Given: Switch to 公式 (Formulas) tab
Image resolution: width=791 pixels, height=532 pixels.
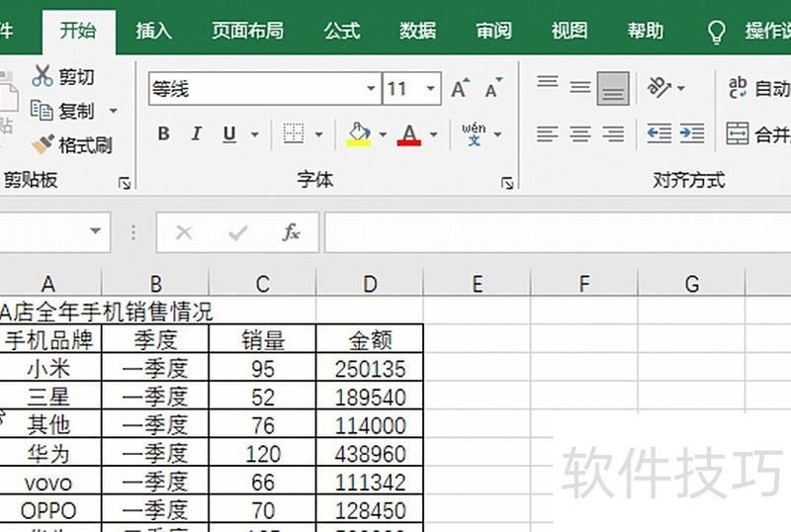Looking at the screenshot, I should (x=342, y=31).
